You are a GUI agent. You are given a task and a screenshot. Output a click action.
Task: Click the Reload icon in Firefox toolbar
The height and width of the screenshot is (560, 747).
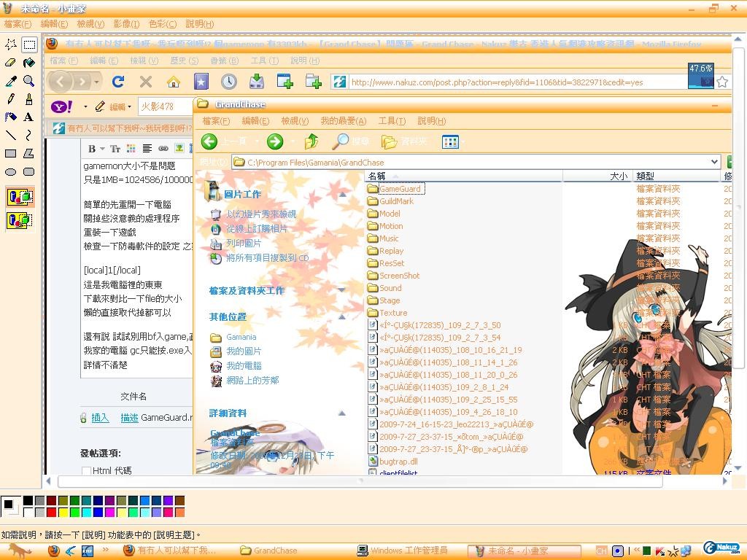pos(118,82)
